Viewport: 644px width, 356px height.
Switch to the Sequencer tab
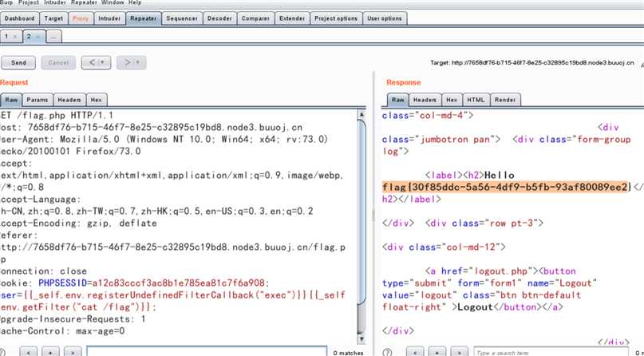182,18
